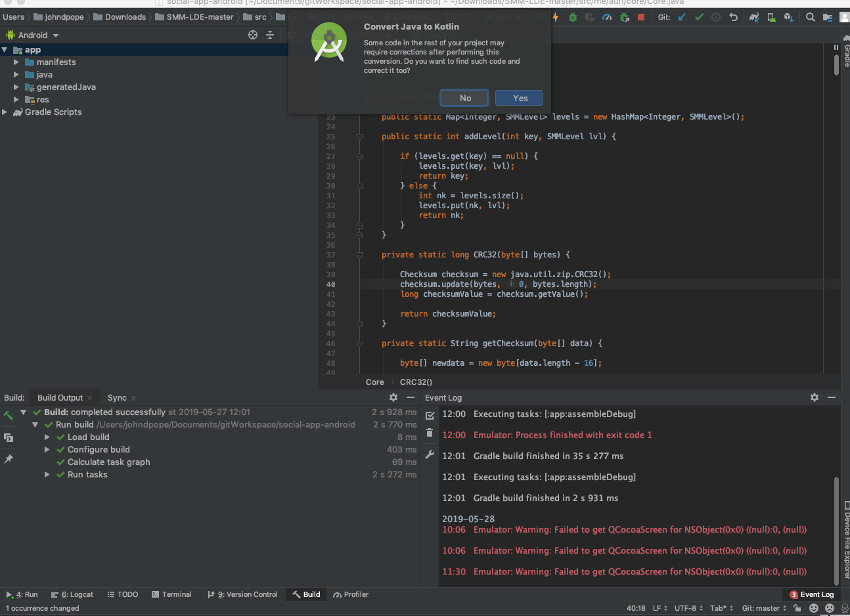Click Yes in Convert Java to Kotlin dialog
The width and height of the screenshot is (850, 616).
(519, 98)
